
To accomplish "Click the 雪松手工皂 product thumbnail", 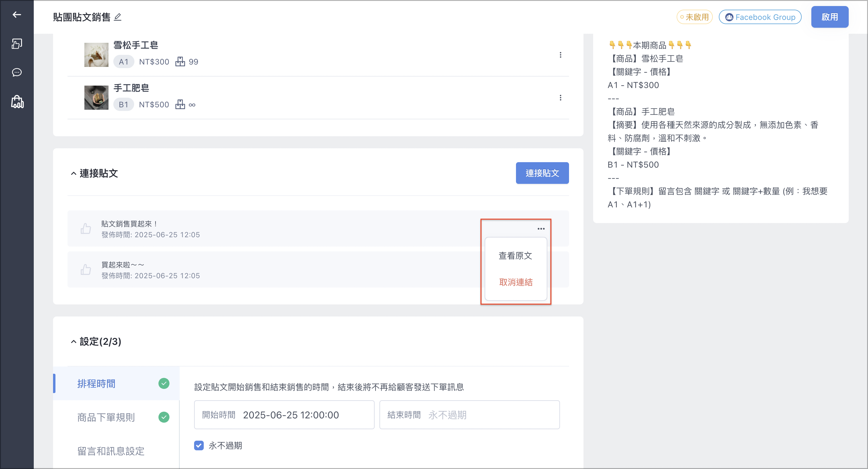I will (96, 55).
